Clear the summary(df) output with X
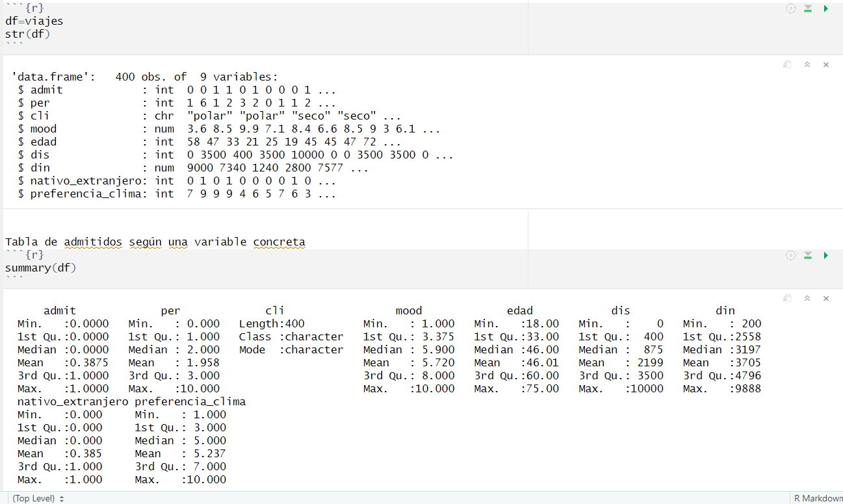Image resolution: width=843 pixels, height=504 pixels. tap(826, 298)
